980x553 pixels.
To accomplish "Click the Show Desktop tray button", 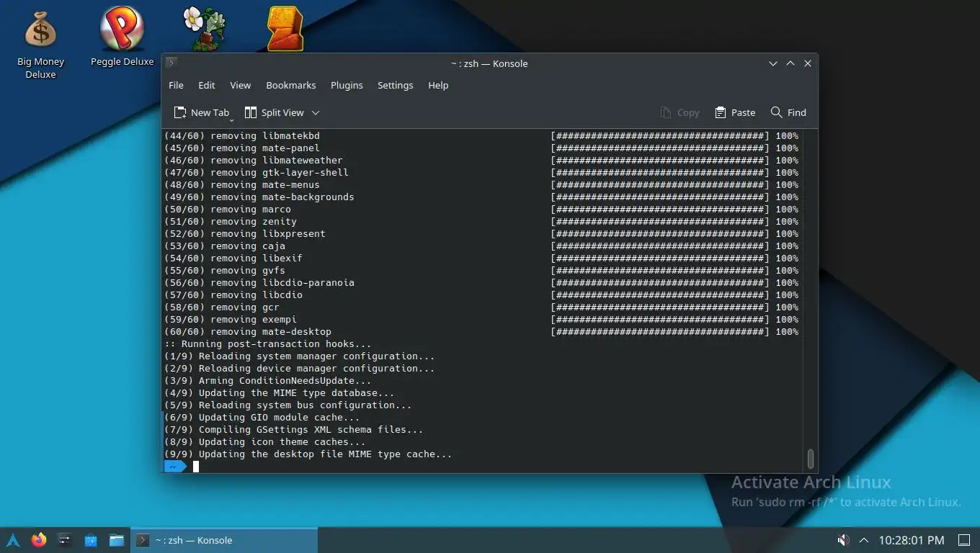I will tap(963, 540).
